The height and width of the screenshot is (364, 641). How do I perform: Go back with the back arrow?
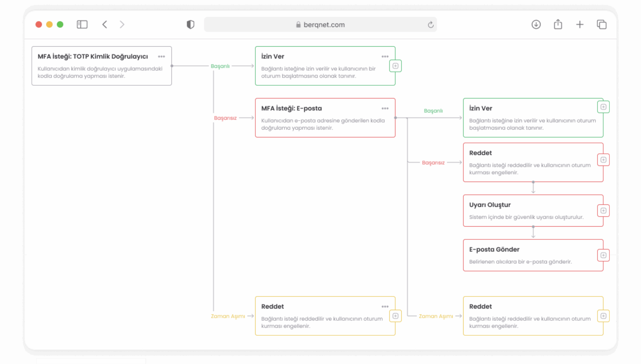(105, 25)
